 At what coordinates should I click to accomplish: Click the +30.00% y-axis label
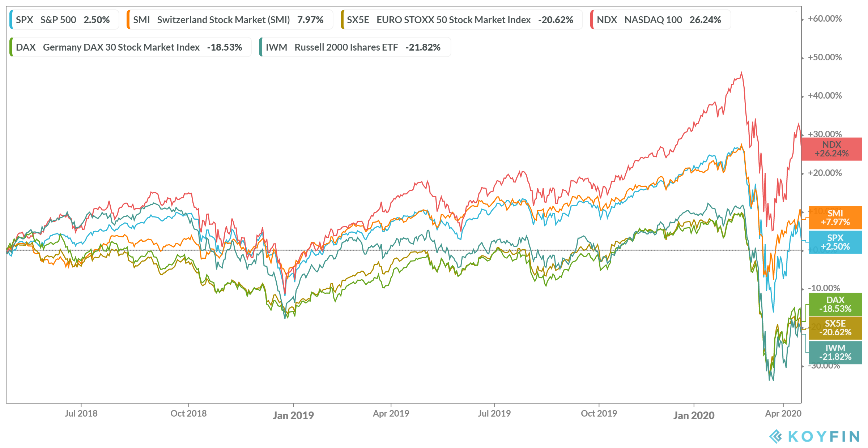click(x=825, y=134)
